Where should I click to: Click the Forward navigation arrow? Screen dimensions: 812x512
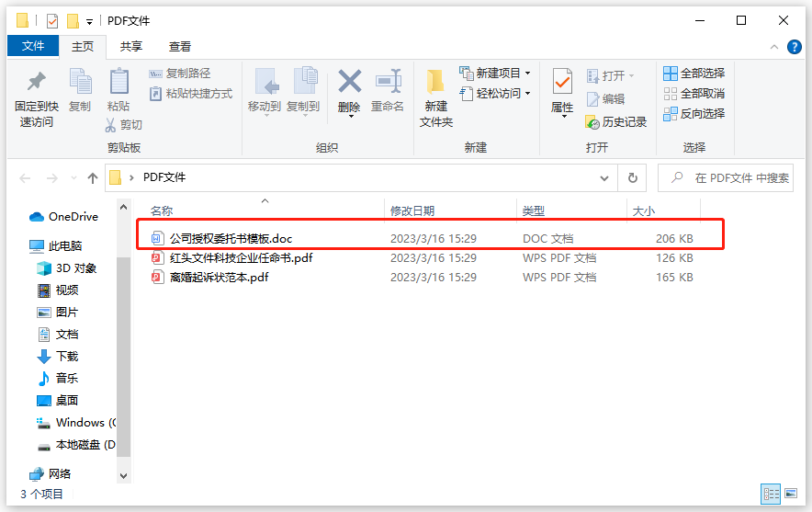click(51, 178)
